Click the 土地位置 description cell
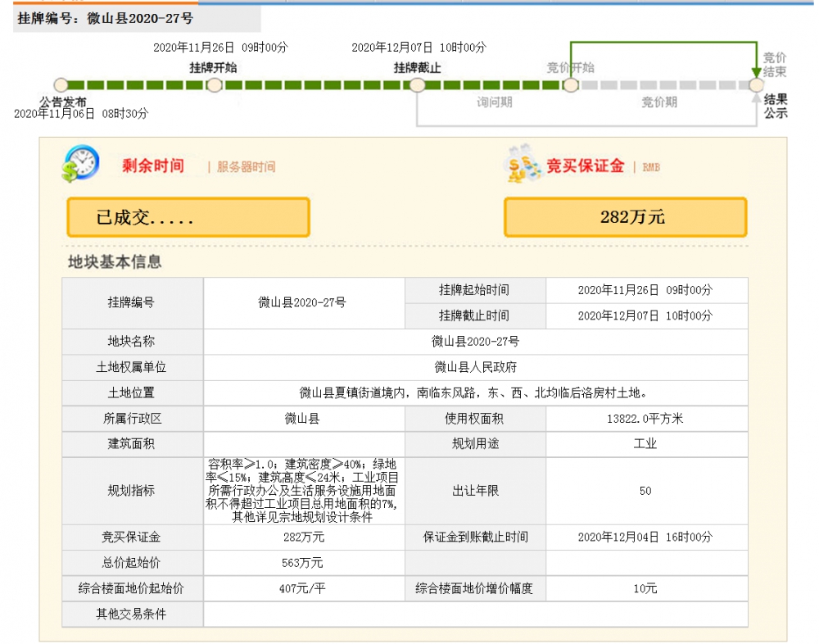Screen dimensions: 819x644 click(475, 392)
